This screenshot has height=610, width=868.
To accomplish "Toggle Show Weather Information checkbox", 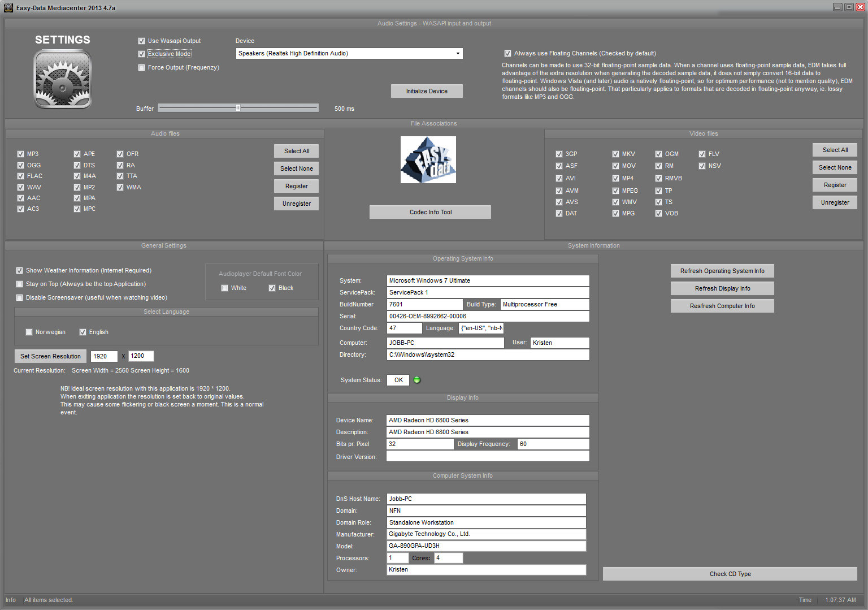I will tap(19, 270).
